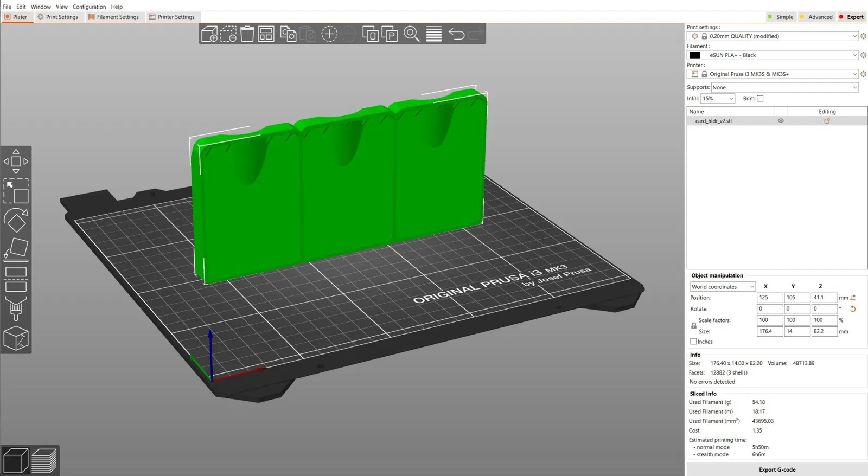Select the Arrange objects toolbar icon

click(x=266, y=34)
